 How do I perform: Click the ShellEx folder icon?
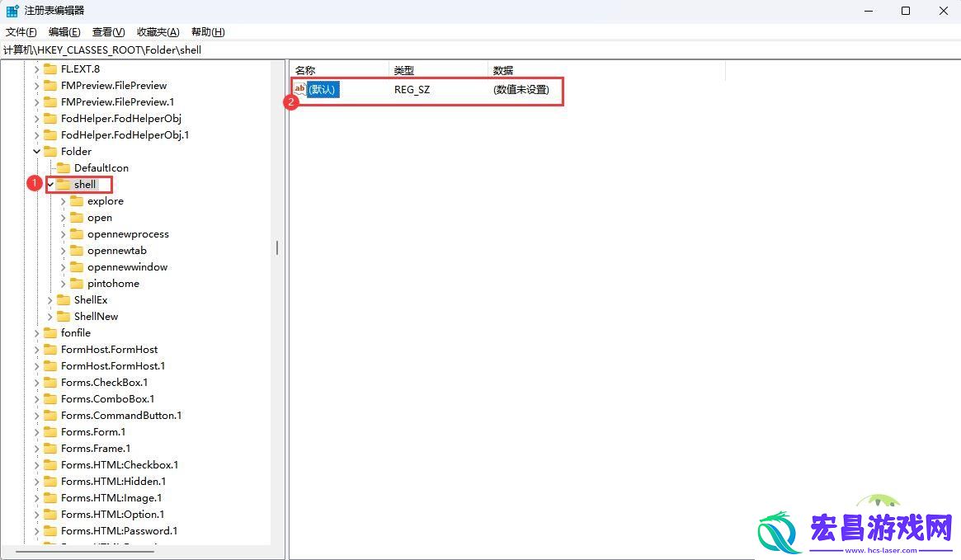pos(64,300)
